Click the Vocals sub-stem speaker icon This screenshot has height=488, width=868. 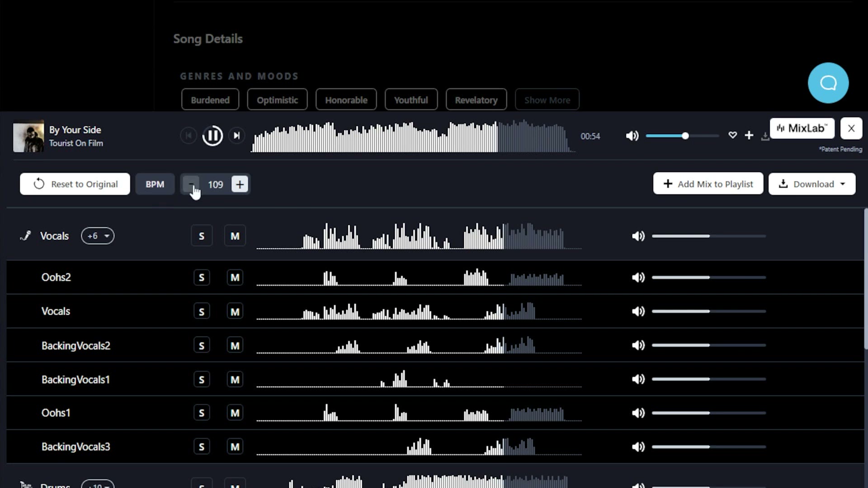coord(638,311)
